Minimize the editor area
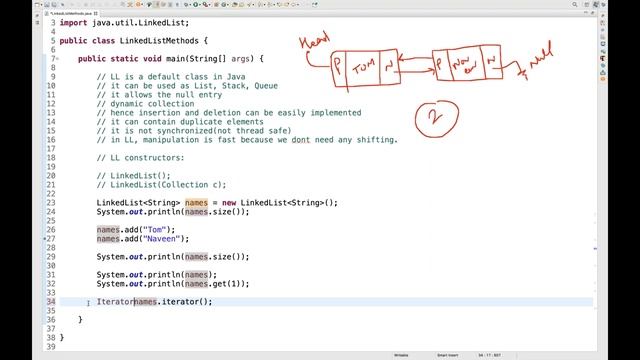 coord(586,13)
